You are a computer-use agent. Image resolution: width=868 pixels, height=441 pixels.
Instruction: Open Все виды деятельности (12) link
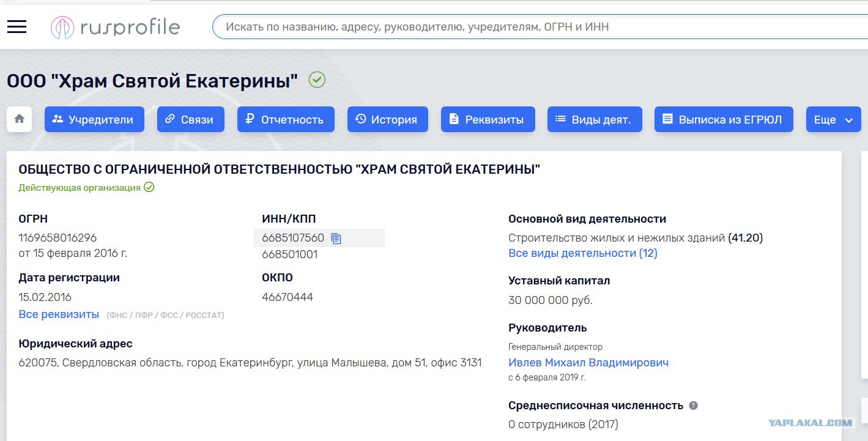click(583, 253)
